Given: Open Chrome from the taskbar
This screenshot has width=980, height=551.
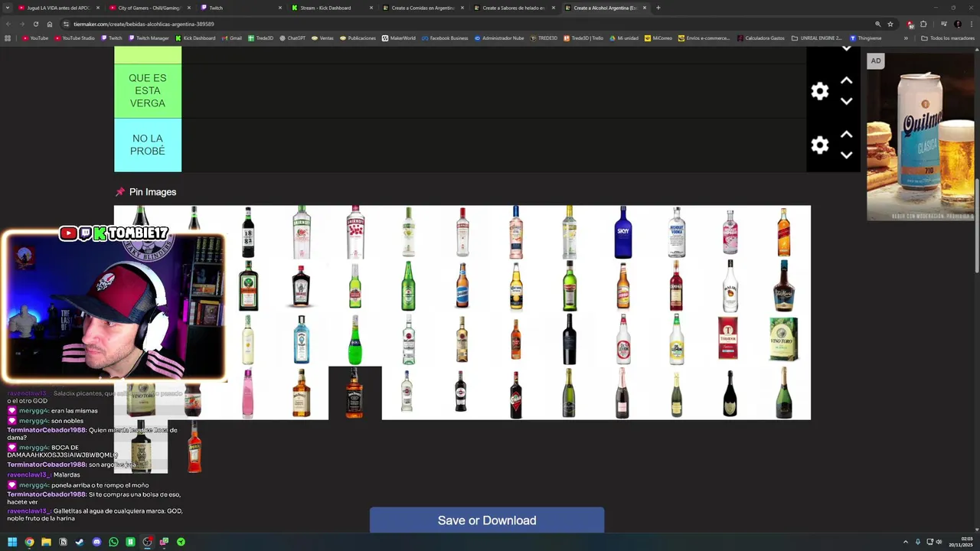Looking at the screenshot, I should [29, 542].
